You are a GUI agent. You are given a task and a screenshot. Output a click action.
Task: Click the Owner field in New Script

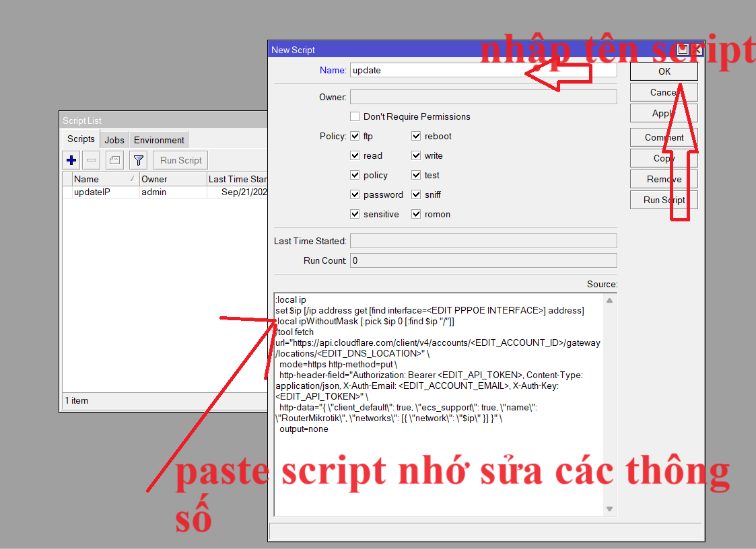click(x=483, y=97)
